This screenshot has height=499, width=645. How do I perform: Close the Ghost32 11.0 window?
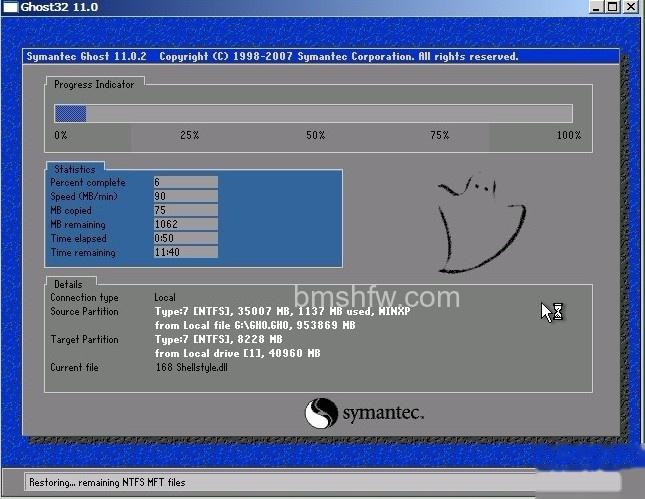[631, 7]
